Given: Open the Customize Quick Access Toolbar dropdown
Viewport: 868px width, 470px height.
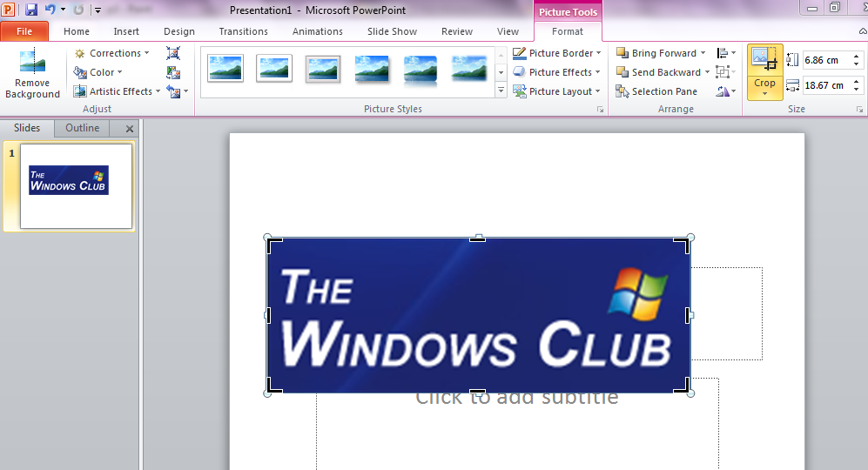Looking at the screenshot, I should 98,10.
